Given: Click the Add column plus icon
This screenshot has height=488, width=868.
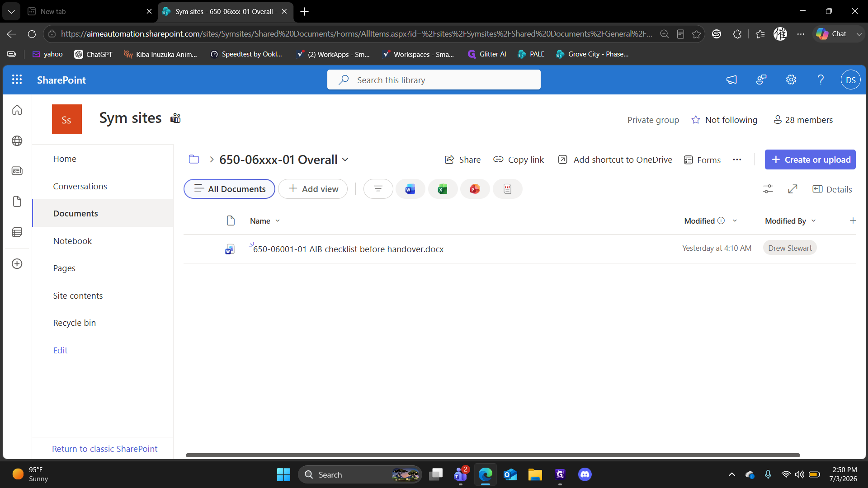Looking at the screenshot, I should (x=853, y=221).
